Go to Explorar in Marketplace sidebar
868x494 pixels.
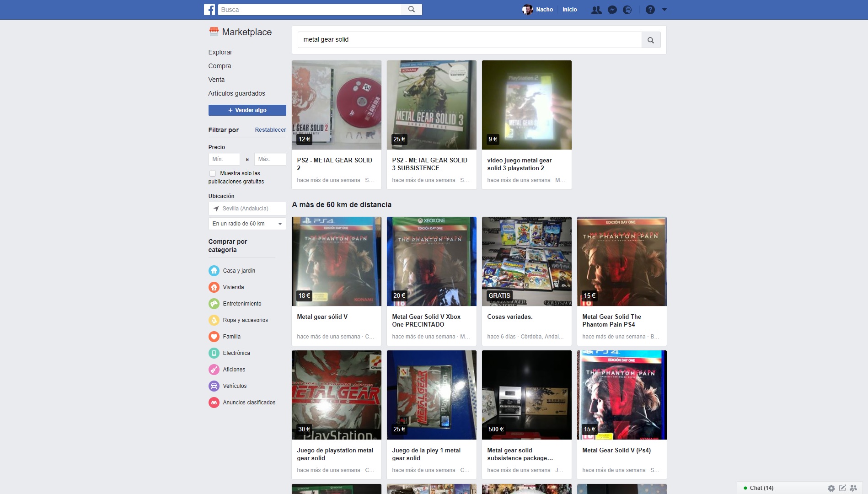[220, 52]
